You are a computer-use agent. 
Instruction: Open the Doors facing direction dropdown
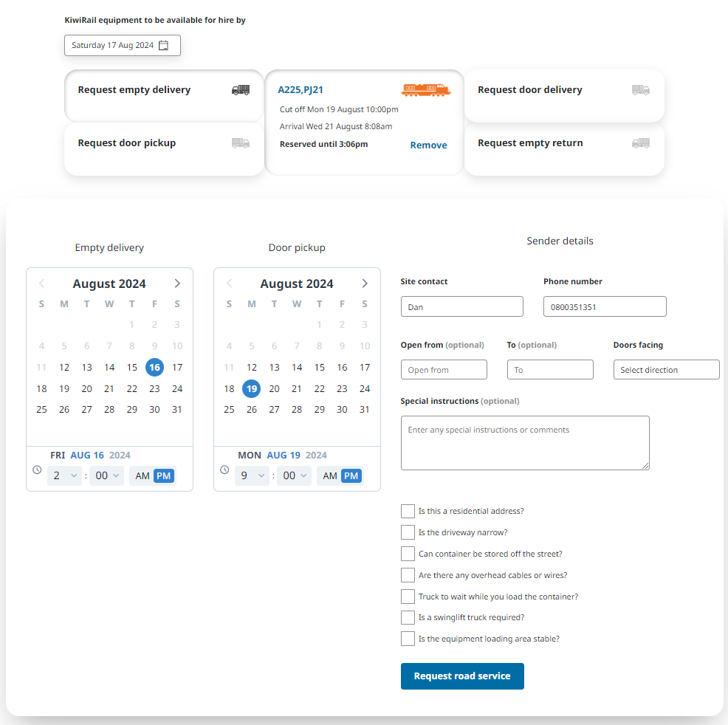[666, 370]
